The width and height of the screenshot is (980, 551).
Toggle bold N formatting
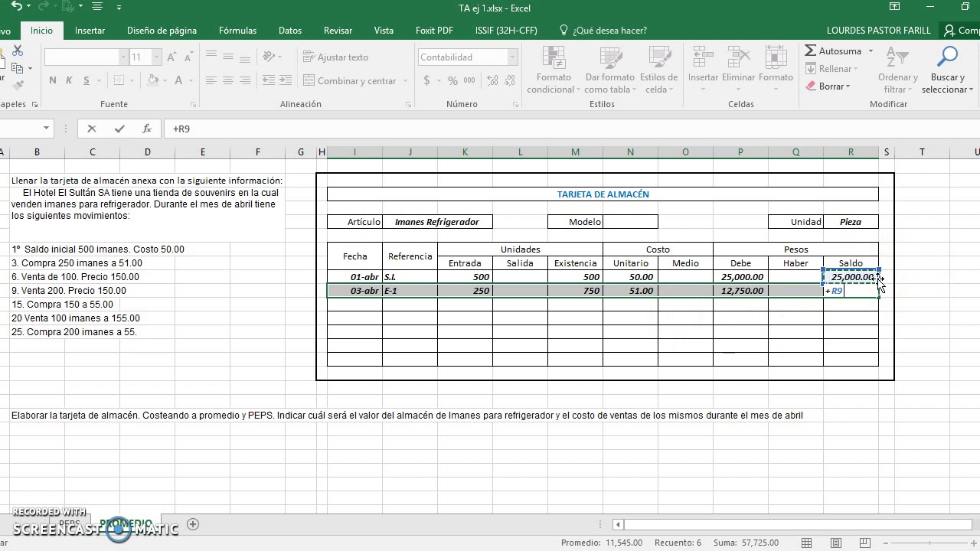click(x=52, y=80)
